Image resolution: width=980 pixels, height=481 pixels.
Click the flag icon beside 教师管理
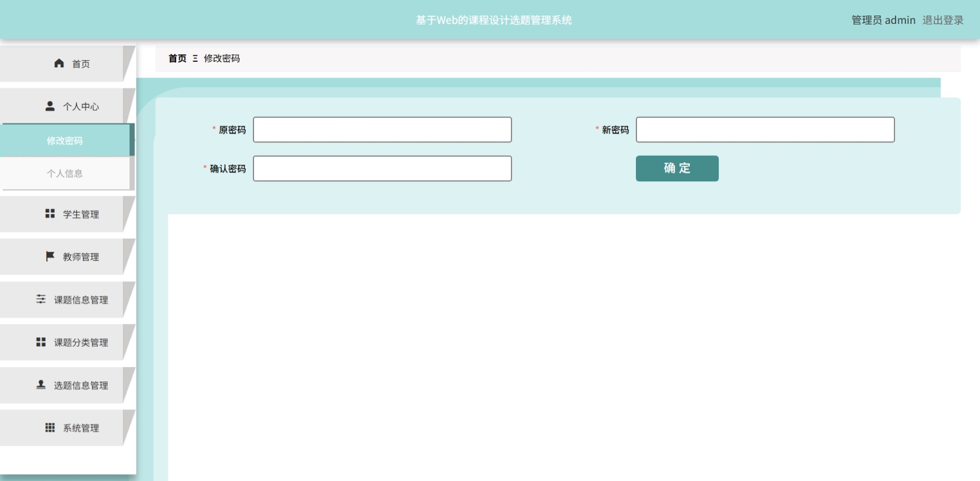(x=50, y=256)
